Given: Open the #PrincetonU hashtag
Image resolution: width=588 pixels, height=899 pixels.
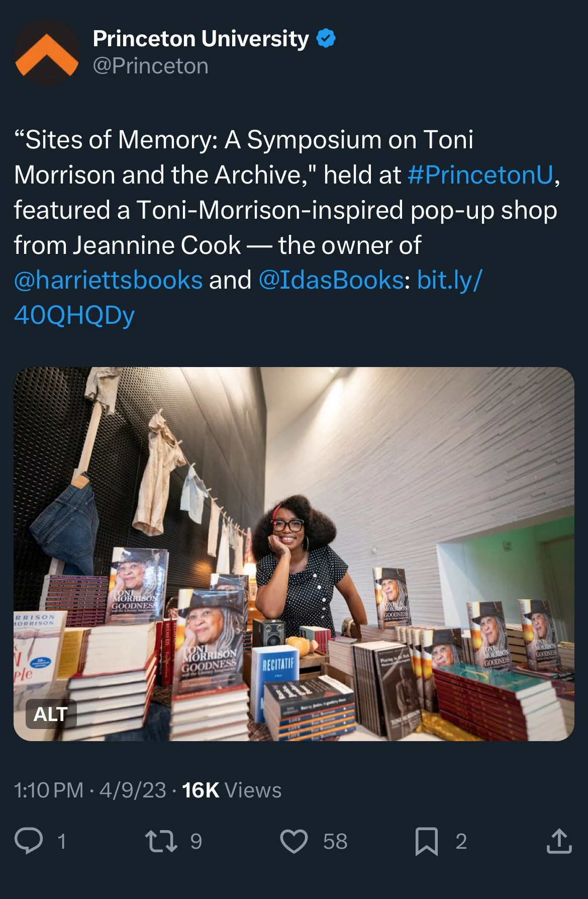Looking at the screenshot, I should click(x=480, y=175).
